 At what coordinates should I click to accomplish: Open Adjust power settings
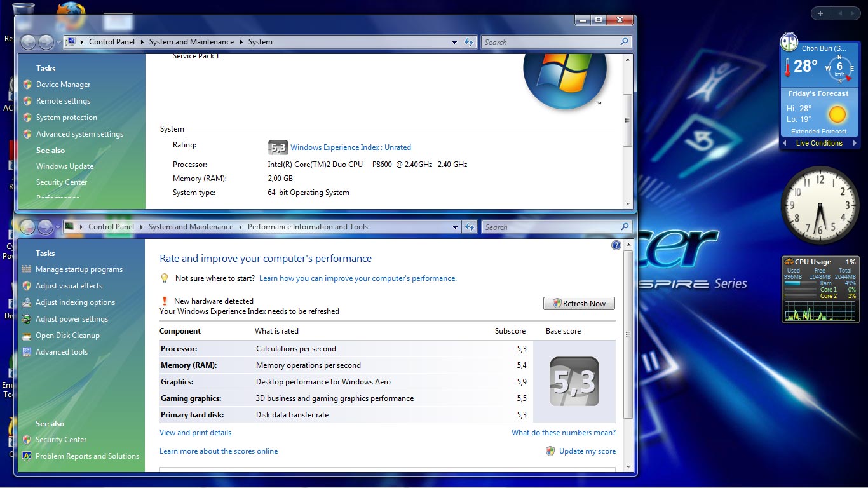coord(72,319)
